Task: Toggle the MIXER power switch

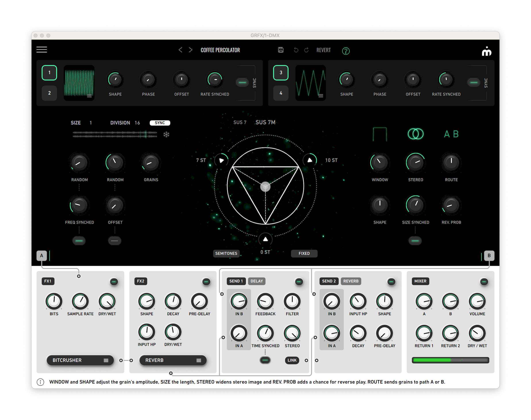Action: tap(484, 281)
